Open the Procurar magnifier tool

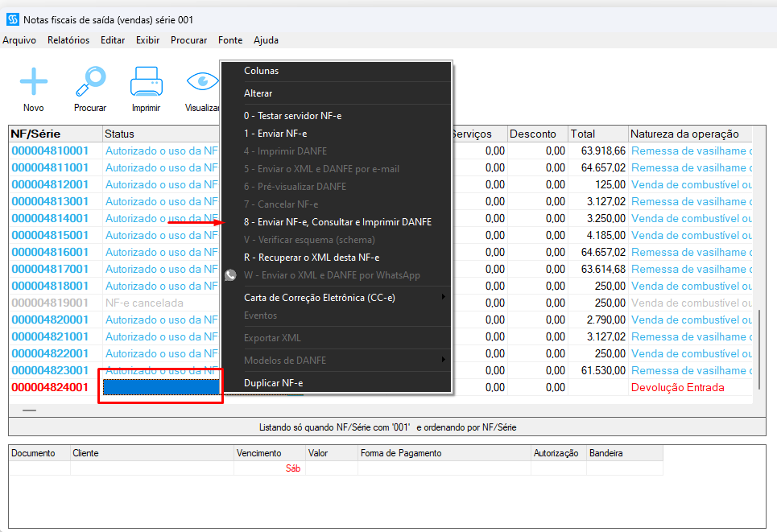pyautogui.click(x=91, y=81)
